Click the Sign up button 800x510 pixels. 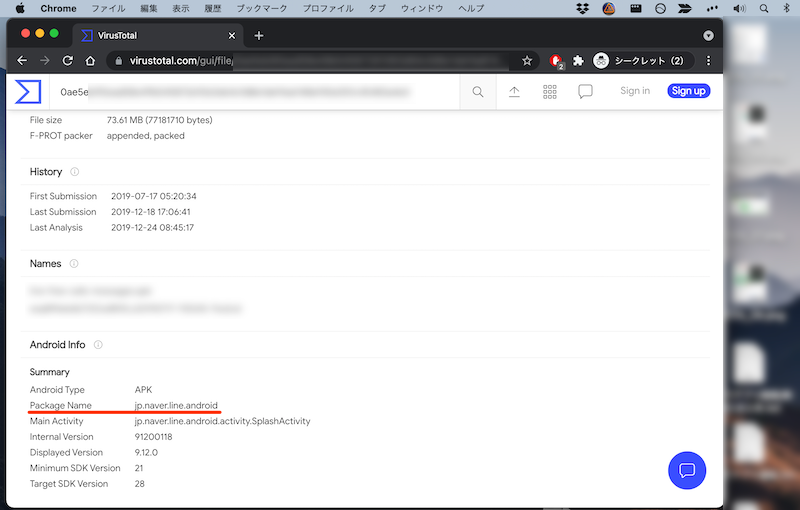pyautogui.click(x=688, y=91)
